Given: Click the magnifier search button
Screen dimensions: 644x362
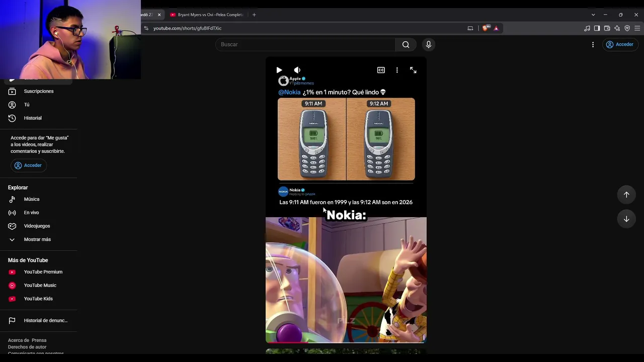Looking at the screenshot, I should point(406,44).
